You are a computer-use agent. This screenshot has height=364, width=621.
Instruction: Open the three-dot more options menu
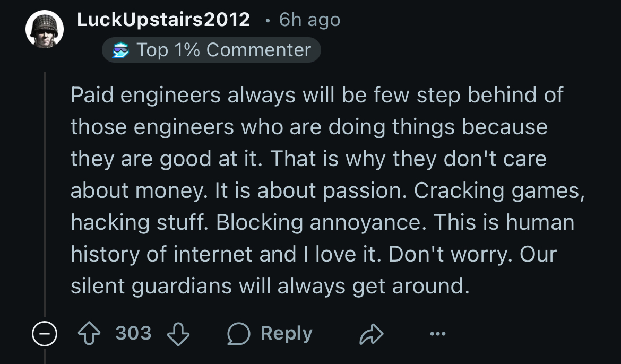pos(438,334)
